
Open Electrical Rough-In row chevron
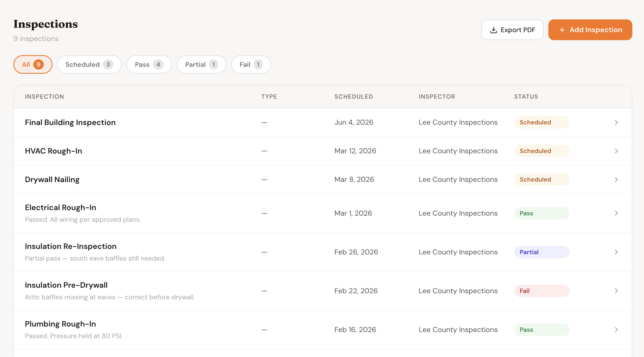tap(616, 213)
